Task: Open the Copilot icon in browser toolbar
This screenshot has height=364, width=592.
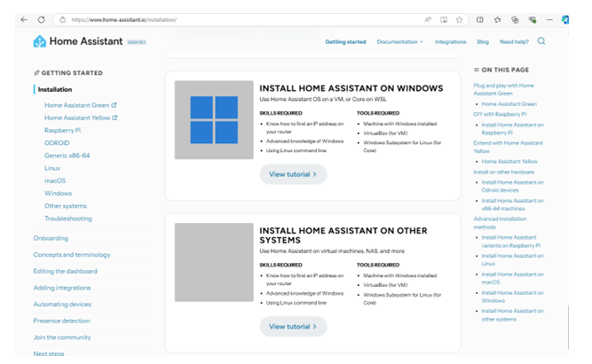Action: [x=565, y=20]
